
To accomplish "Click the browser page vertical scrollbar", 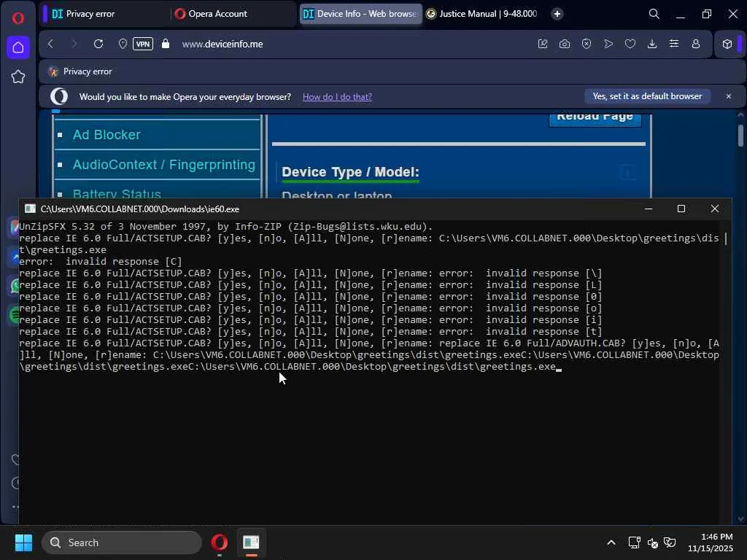I will (740, 136).
